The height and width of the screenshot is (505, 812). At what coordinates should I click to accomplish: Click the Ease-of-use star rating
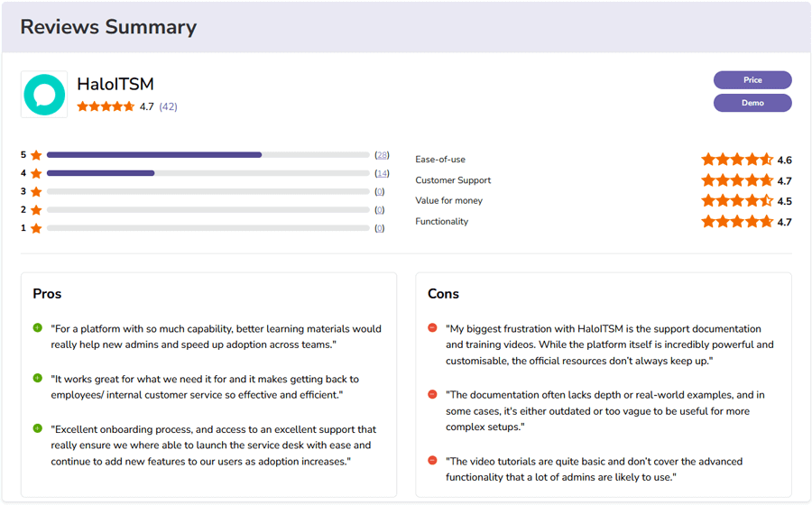(x=737, y=160)
